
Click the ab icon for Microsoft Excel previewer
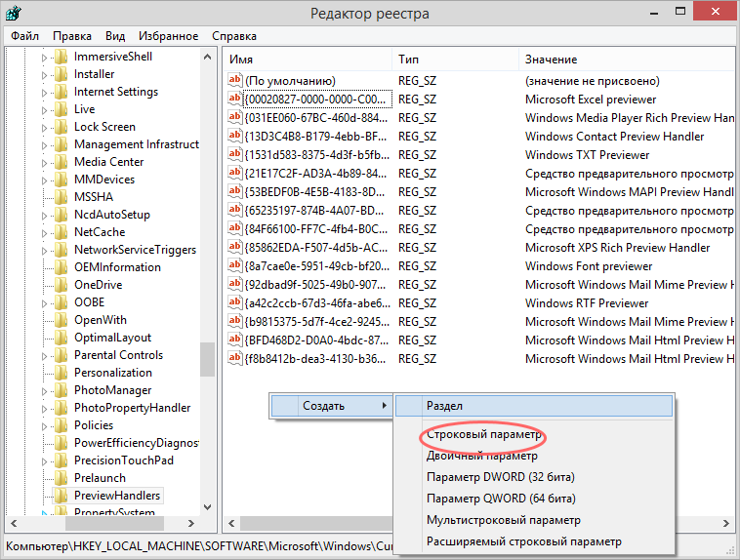(x=234, y=100)
